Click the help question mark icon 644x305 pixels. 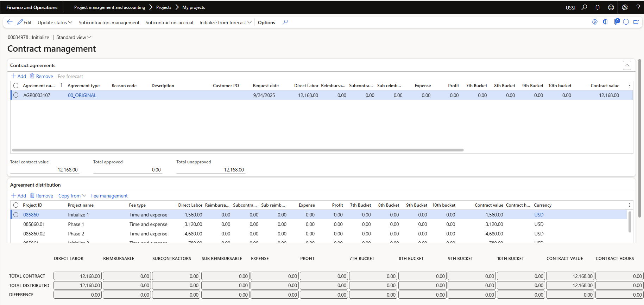pyautogui.click(x=638, y=7)
